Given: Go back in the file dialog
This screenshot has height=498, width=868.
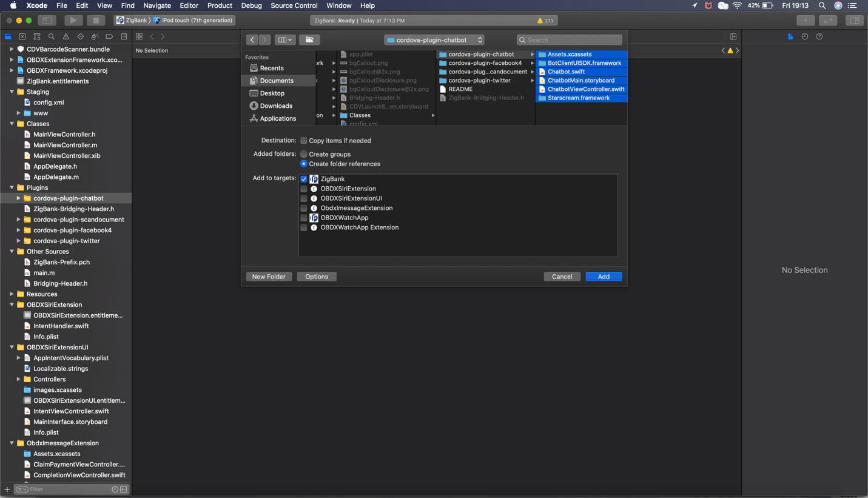Looking at the screenshot, I should pyautogui.click(x=252, y=39).
